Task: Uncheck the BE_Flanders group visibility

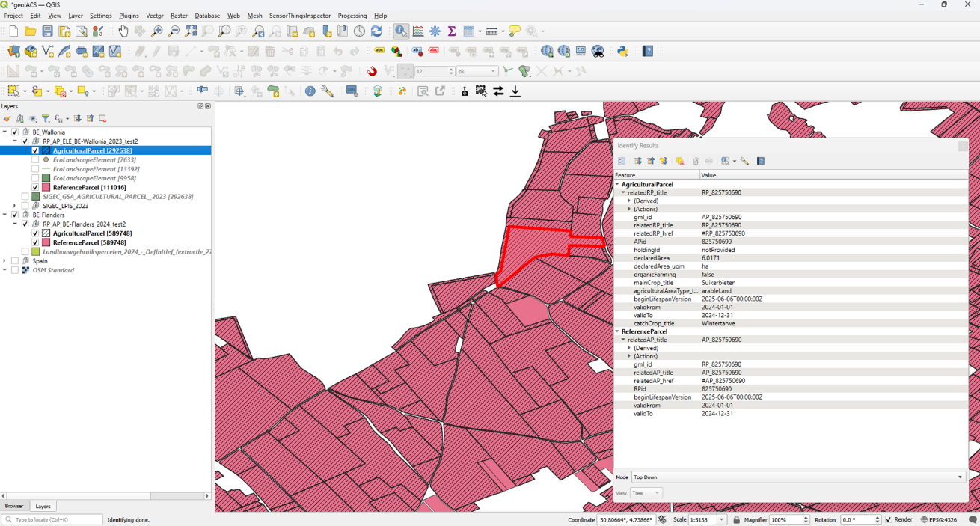Action: point(15,215)
